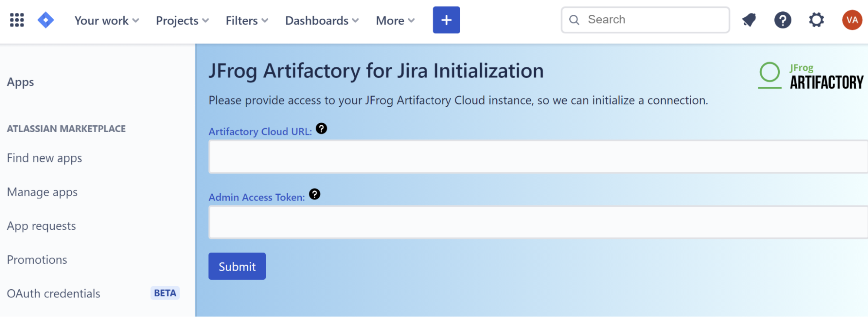
Task: Open the Help question mark icon
Action: pos(782,20)
